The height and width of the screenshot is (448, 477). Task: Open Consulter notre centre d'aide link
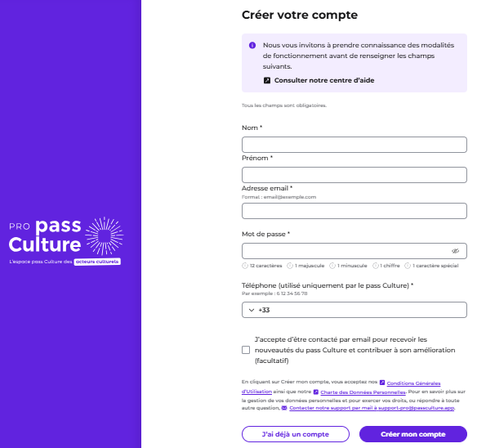[324, 80]
